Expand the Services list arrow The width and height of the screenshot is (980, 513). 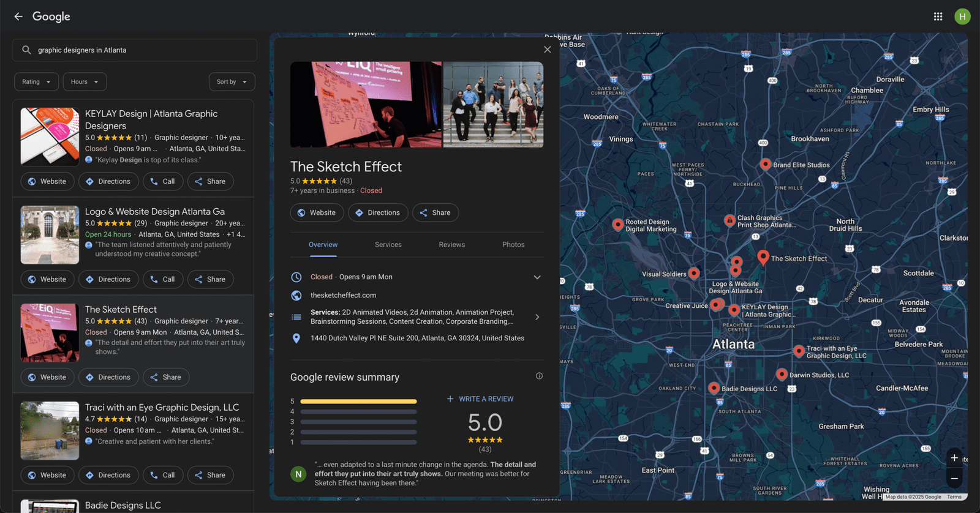coord(537,317)
